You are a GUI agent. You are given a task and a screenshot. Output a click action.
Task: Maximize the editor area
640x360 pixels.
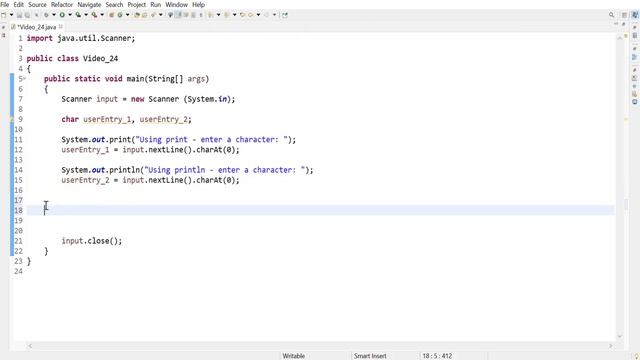point(624,24)
